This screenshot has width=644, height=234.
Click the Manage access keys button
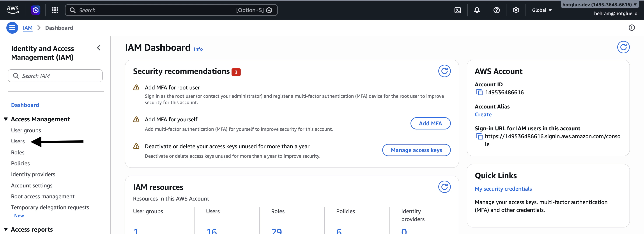point(416,150)
